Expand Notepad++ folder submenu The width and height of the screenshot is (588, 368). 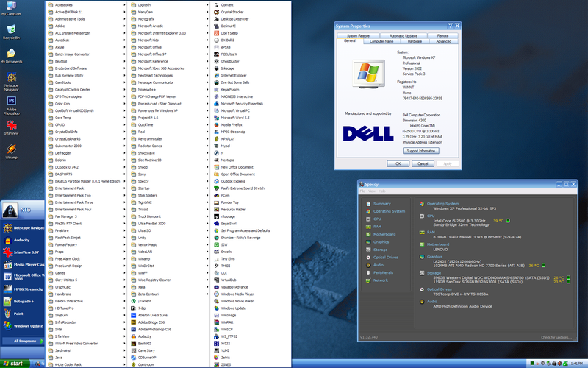170,90
